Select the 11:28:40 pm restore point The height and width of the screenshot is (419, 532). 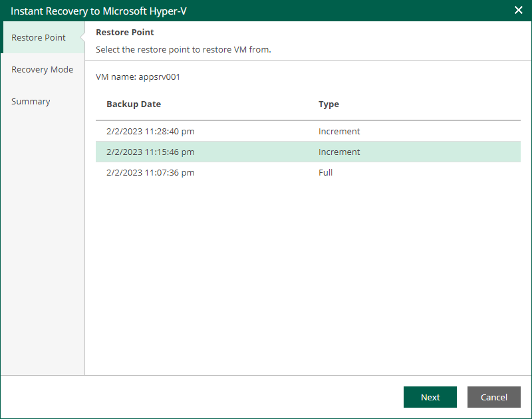308,131
